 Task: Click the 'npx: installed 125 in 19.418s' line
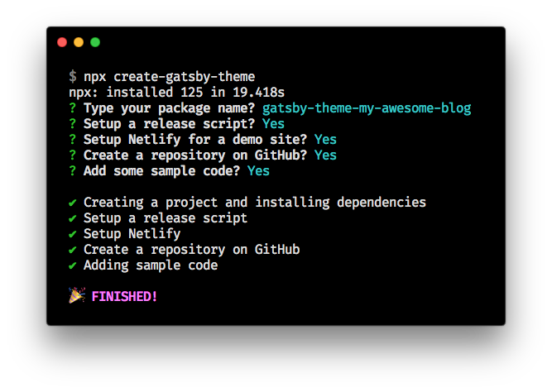point(177,92)
